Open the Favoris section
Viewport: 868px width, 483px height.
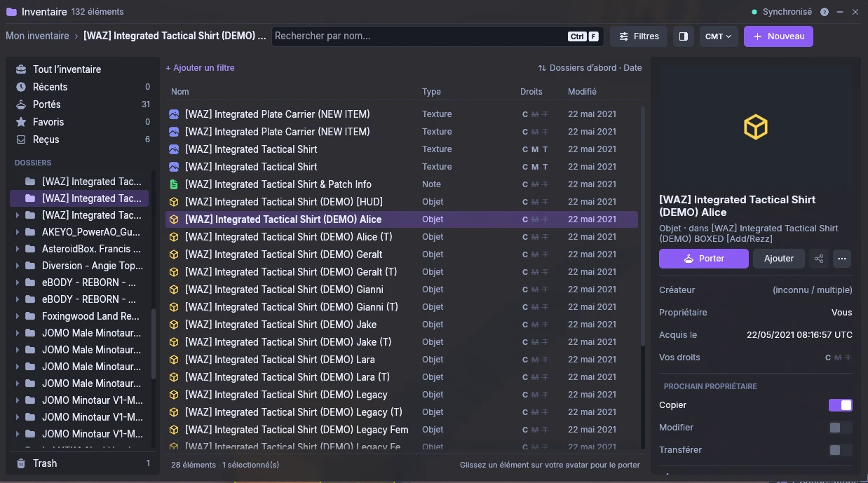click(83, 122)
